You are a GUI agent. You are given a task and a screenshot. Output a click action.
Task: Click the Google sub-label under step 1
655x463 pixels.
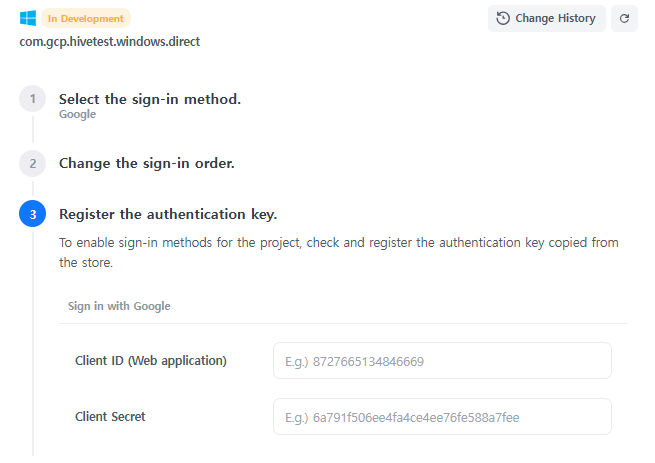(x=77, y=115)
